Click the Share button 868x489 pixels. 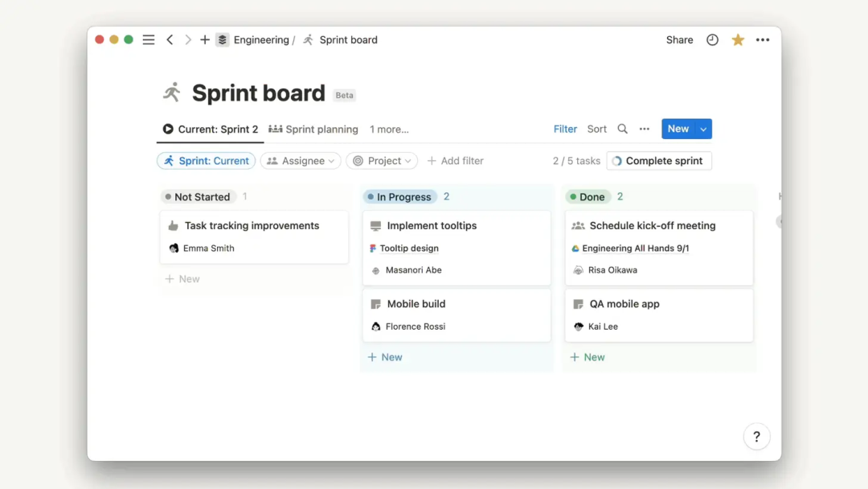[679, 40]
